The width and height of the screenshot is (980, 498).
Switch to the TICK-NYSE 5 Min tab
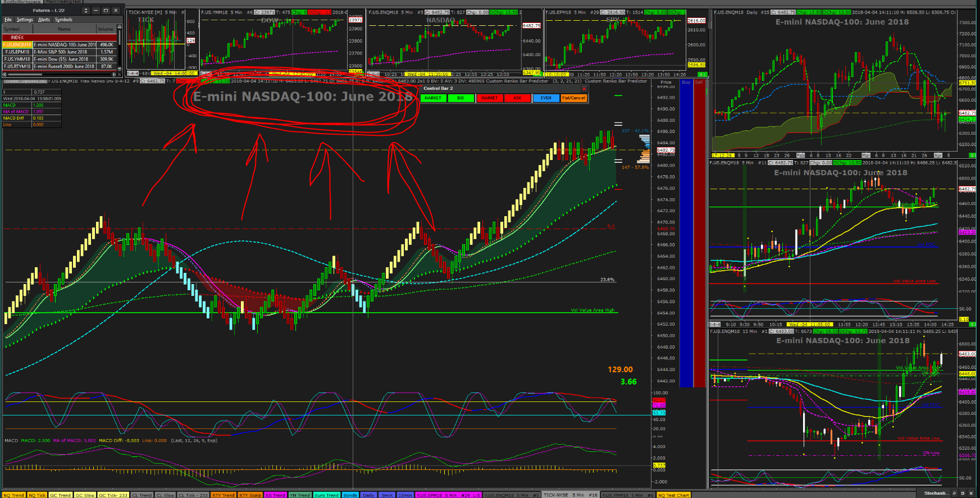[571, 495]
